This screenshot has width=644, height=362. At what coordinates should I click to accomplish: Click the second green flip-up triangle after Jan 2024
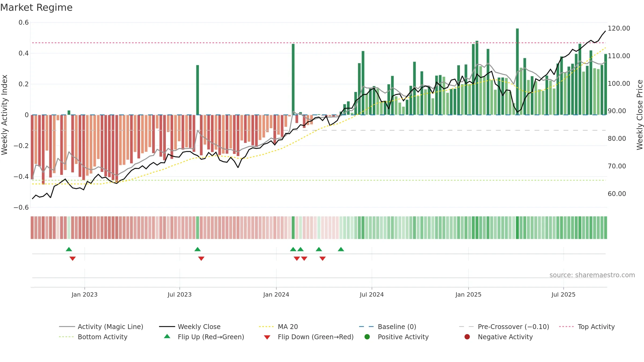[301, 249]
